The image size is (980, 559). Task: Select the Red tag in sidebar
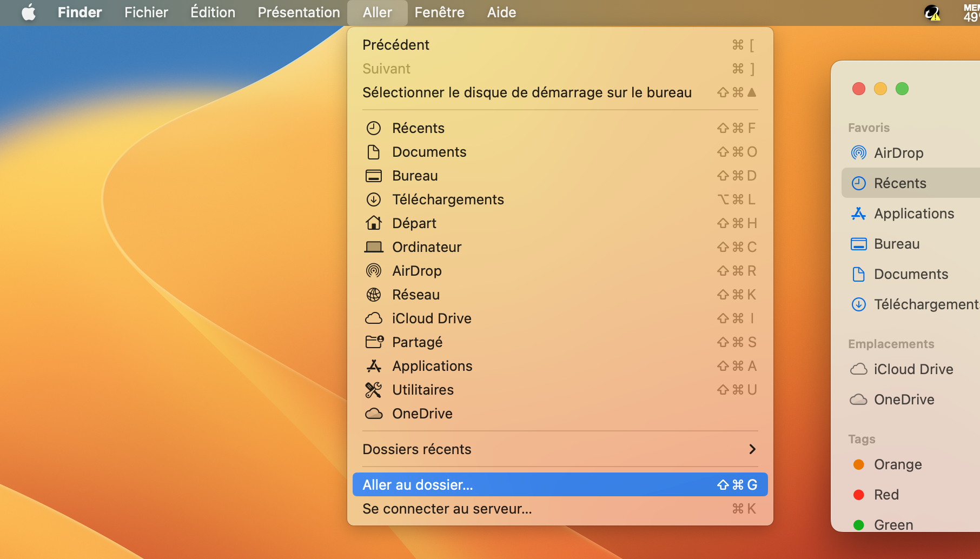click(x=886, y=495)
